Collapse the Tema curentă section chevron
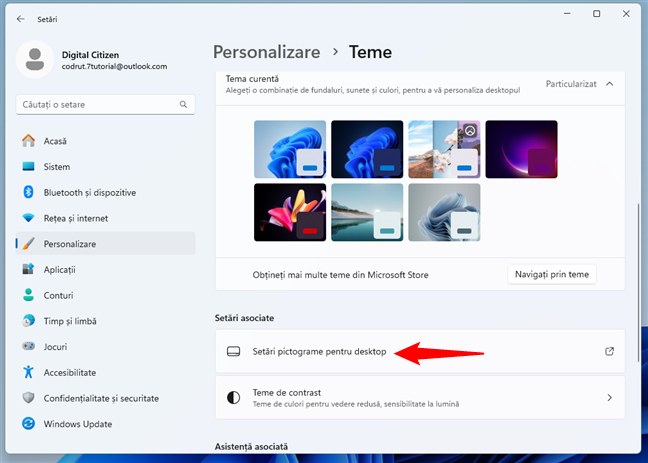The image size is (648, 463). click(610, 84)
